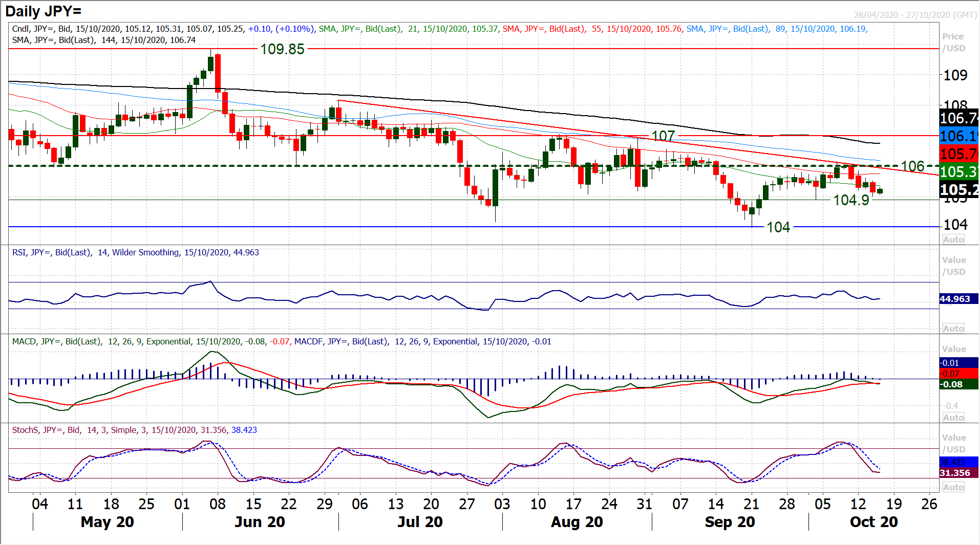Click the Auto button in the RSI panel

[x=953, y=329]
